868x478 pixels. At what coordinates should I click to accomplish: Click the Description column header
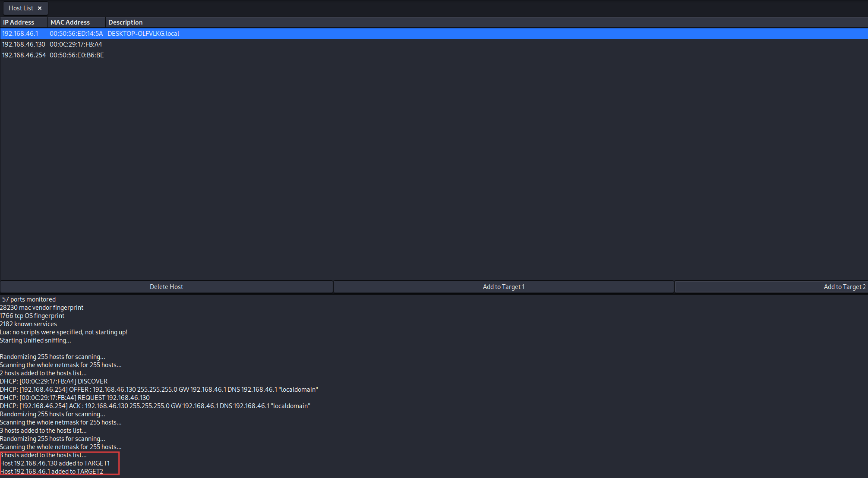(125, 22)
